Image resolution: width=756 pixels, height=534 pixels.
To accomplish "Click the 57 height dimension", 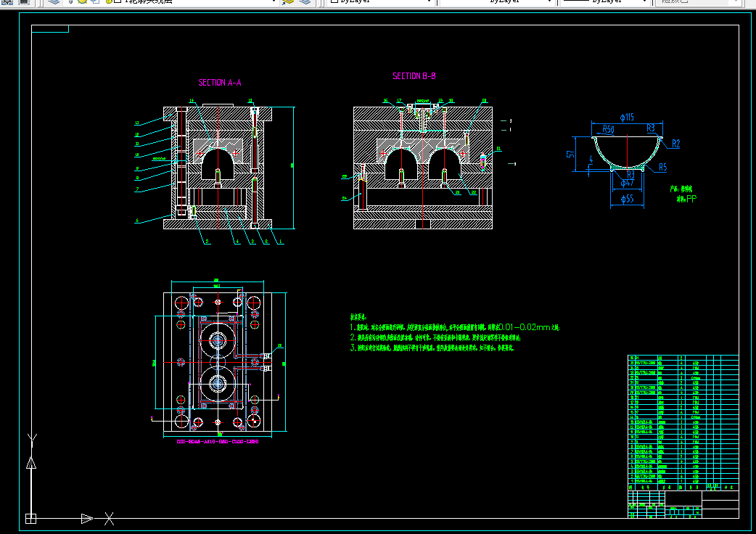I will tap(570, 155).
